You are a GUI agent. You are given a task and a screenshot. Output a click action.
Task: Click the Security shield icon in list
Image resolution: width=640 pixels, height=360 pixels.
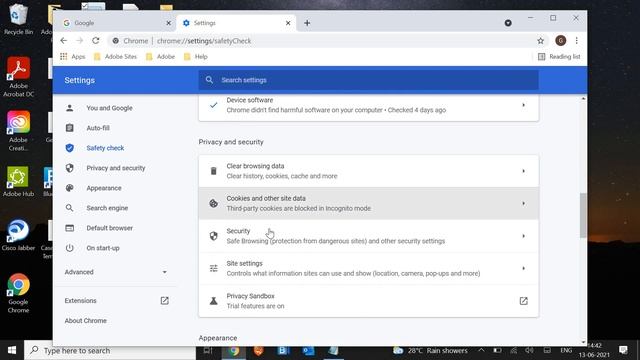click(x=213, y=236)
